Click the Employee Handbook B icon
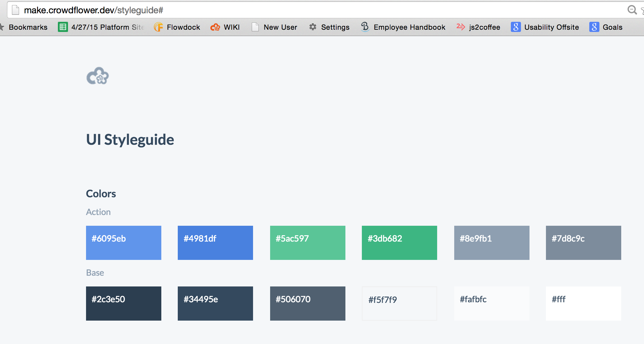 [365, 27]
